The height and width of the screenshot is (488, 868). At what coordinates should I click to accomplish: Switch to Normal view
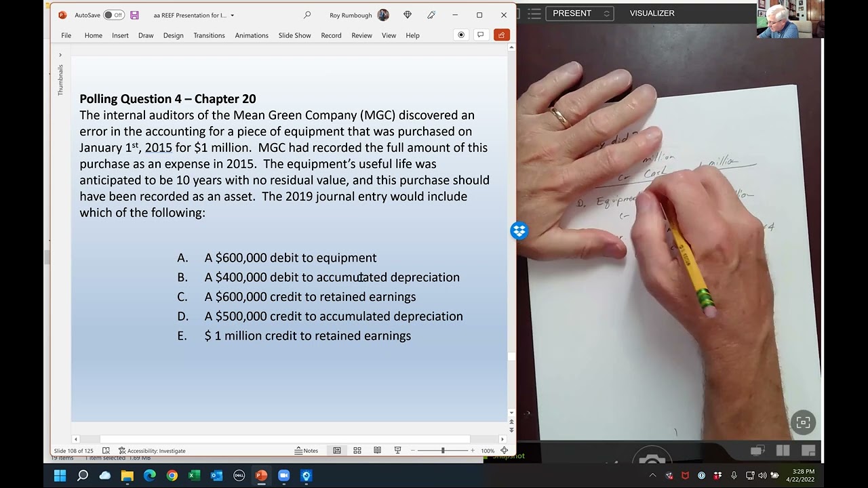(337, 451)
